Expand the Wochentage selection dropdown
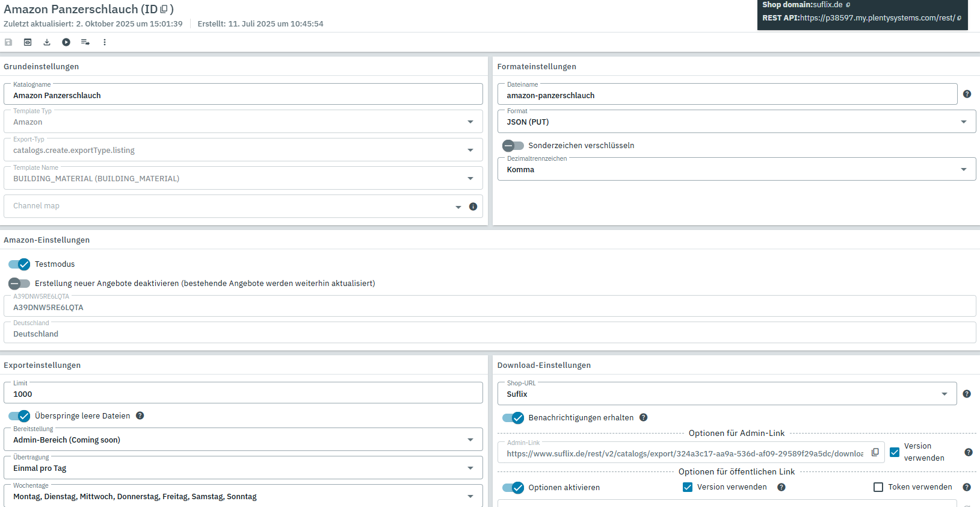The width and height of the screenshot is (980, 507). pyautogui.click(x=243, y=497)
